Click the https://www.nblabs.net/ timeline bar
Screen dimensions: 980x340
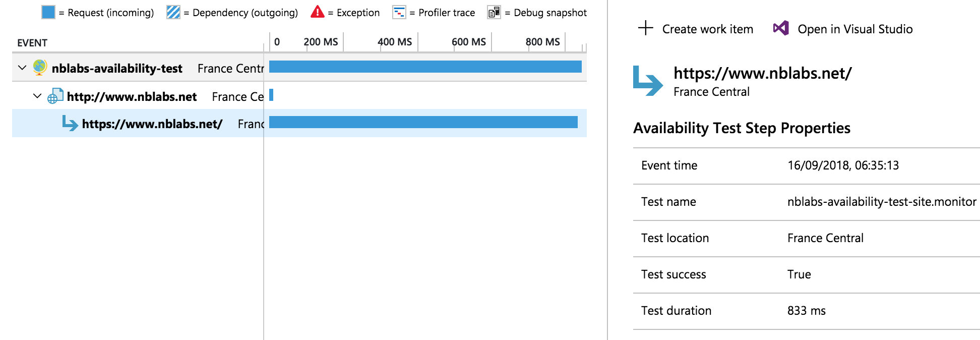423,122
